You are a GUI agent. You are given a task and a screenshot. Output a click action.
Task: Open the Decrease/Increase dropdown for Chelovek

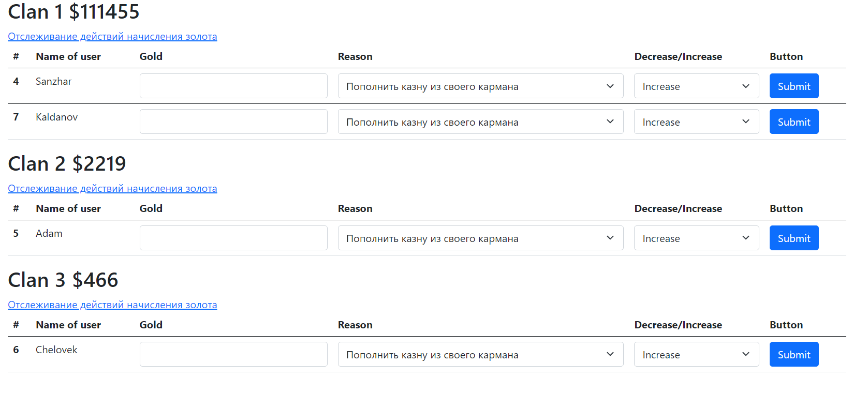696,354
